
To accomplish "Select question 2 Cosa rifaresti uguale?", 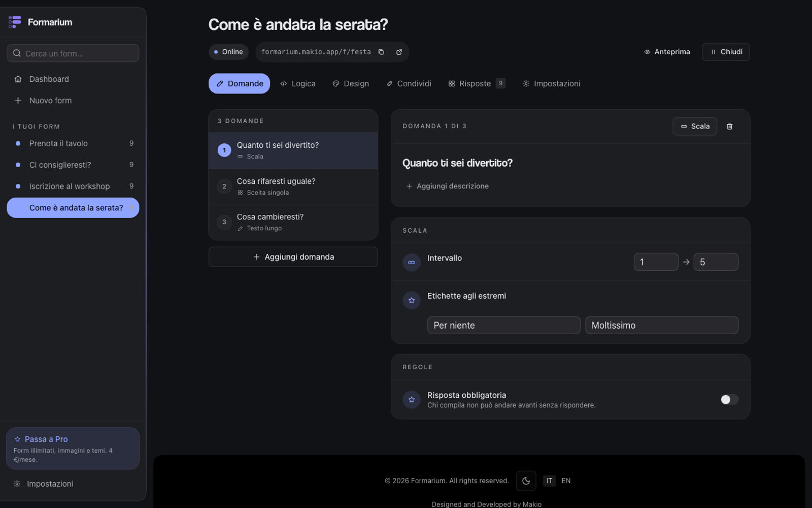I will click(x=293, y=186).
